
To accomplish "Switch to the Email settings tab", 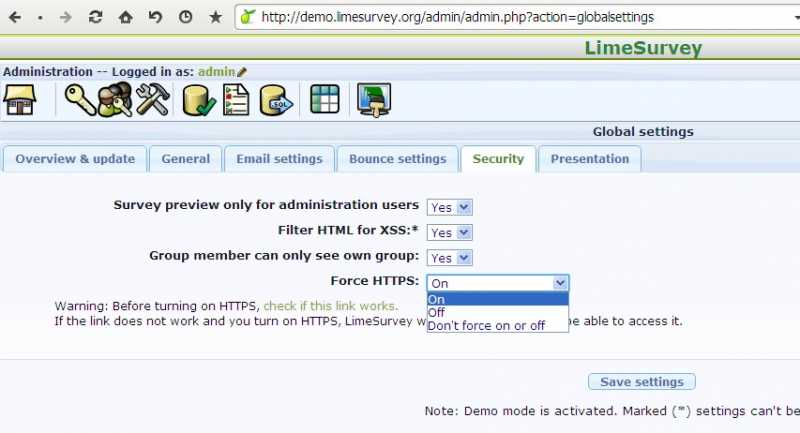I will pyautogui.click(x=279, y=159).
